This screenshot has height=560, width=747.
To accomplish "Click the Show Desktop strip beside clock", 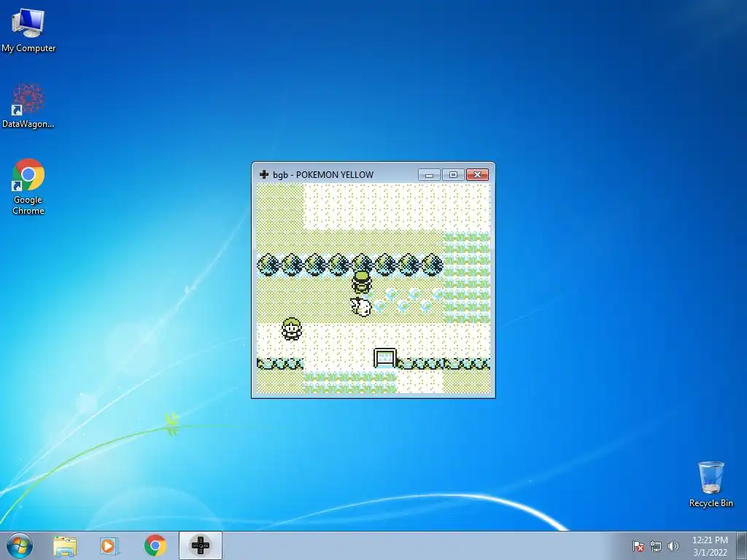I will pos(742,545).
